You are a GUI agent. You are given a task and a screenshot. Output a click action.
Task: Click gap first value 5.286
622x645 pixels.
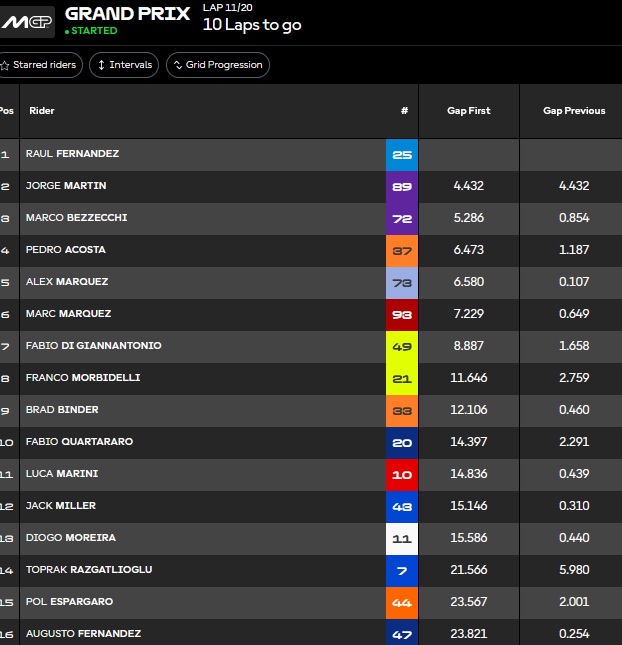pyautogui.click(x=469, y=218)
